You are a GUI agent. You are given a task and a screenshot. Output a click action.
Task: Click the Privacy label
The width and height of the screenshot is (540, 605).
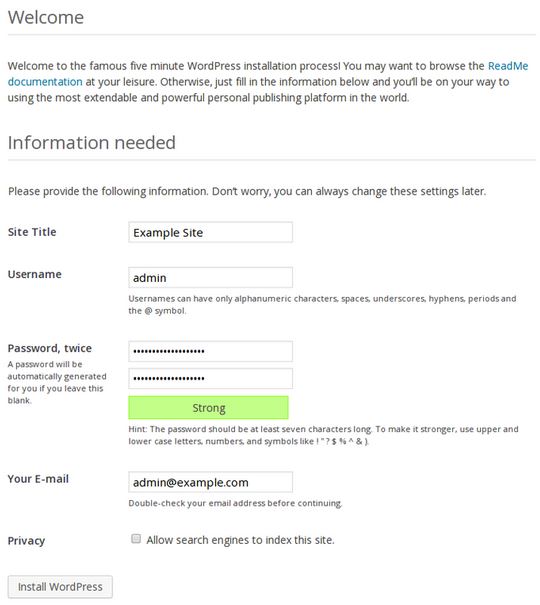[26, 541]
